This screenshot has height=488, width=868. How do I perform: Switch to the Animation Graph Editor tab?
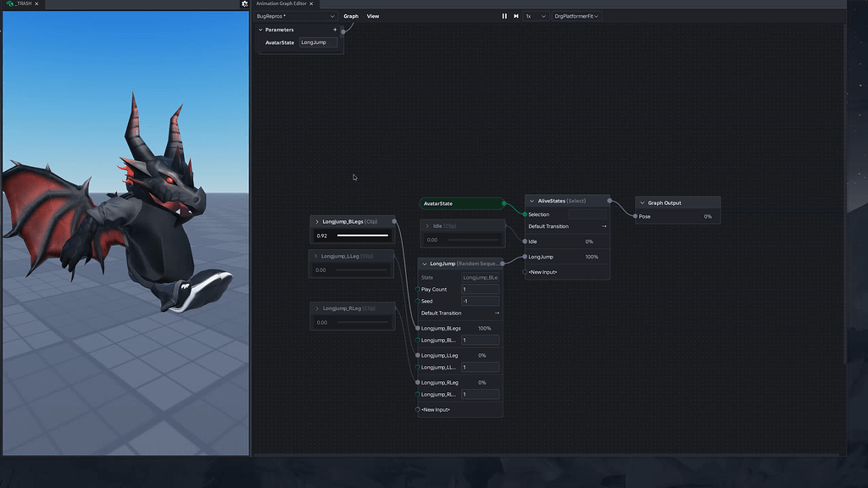pos(281,3)
